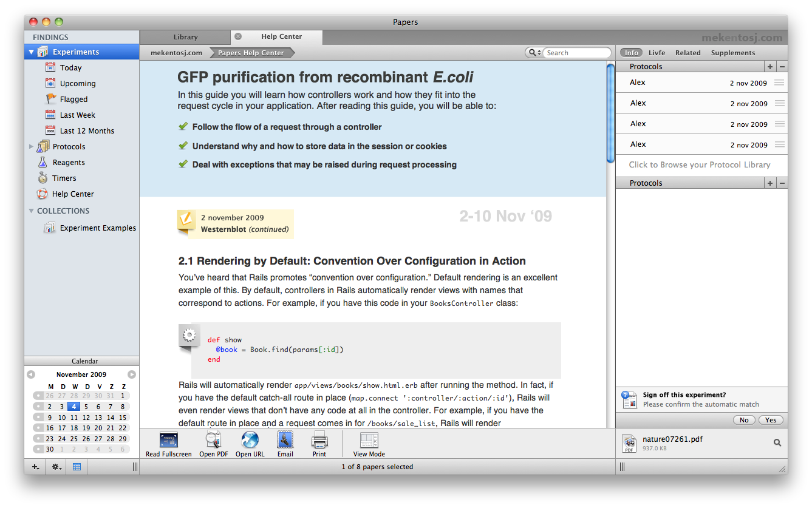Click the yellow note icon beside 2 november 2009

(186, 221)
